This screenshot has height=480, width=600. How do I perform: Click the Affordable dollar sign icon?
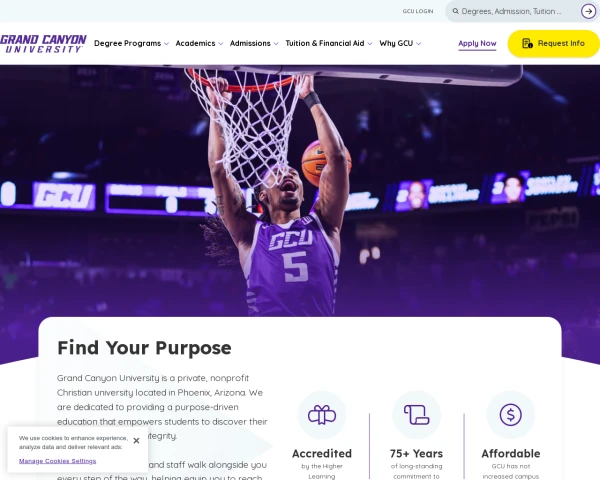[x=510, y=415]
